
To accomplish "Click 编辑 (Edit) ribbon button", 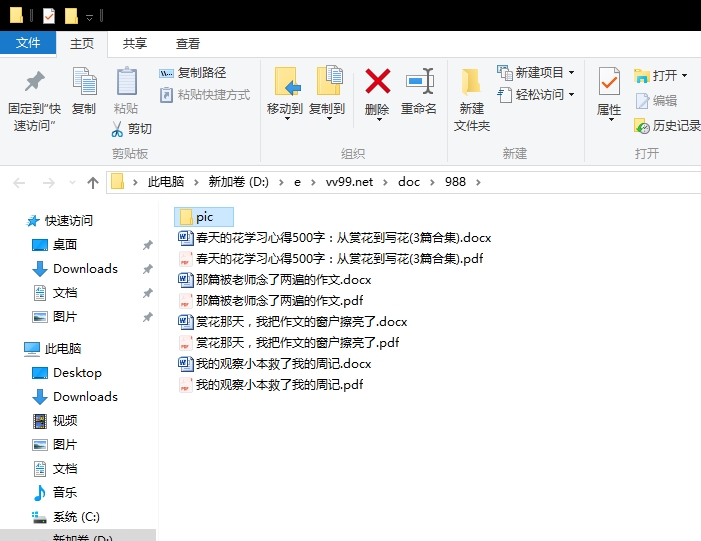I will coord(656,101).
